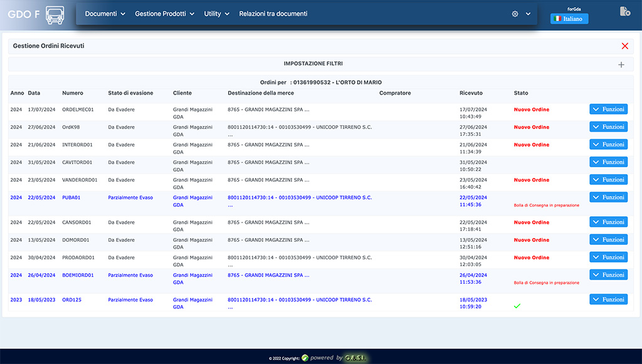Viewport: 642px width, 364px height.
Task: Open Funzioni for order ORDELMEC01
Action: click(x=608, y=109)
